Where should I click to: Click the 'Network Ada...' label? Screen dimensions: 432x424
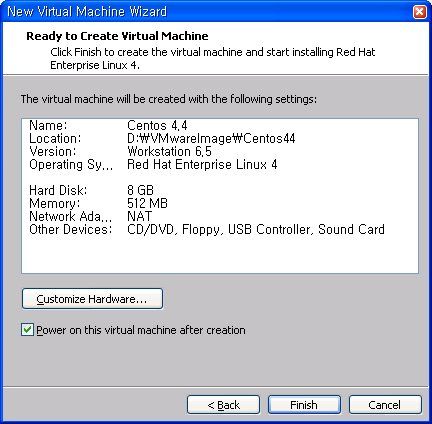[71, 216]
